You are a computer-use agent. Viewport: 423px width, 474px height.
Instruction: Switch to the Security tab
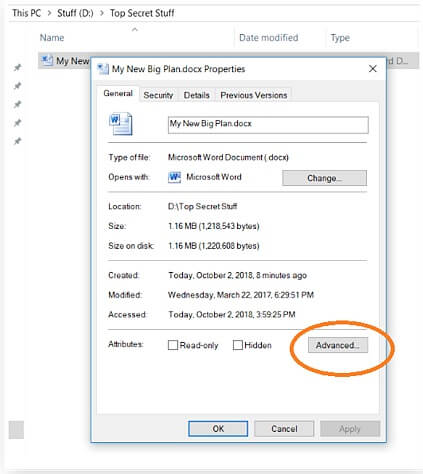pyautogui.click(x=158, y=95)
